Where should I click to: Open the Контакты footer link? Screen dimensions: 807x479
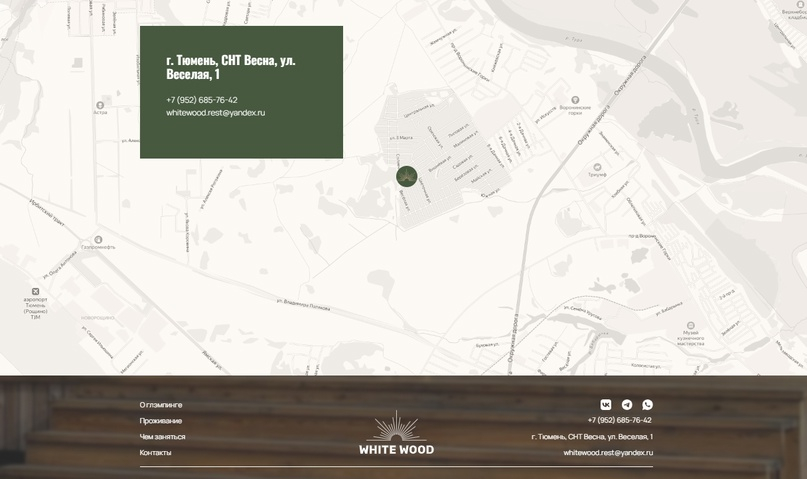click(155, 453)
